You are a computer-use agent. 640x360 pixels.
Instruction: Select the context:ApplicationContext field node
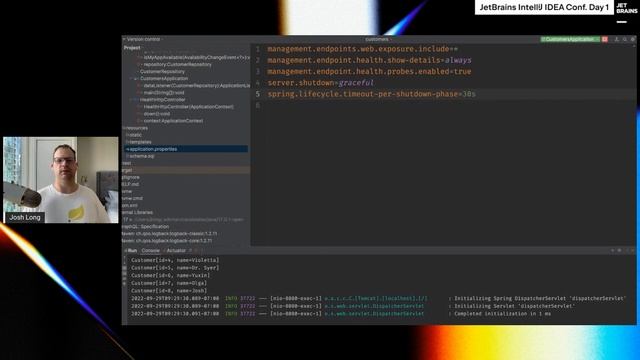173,121
